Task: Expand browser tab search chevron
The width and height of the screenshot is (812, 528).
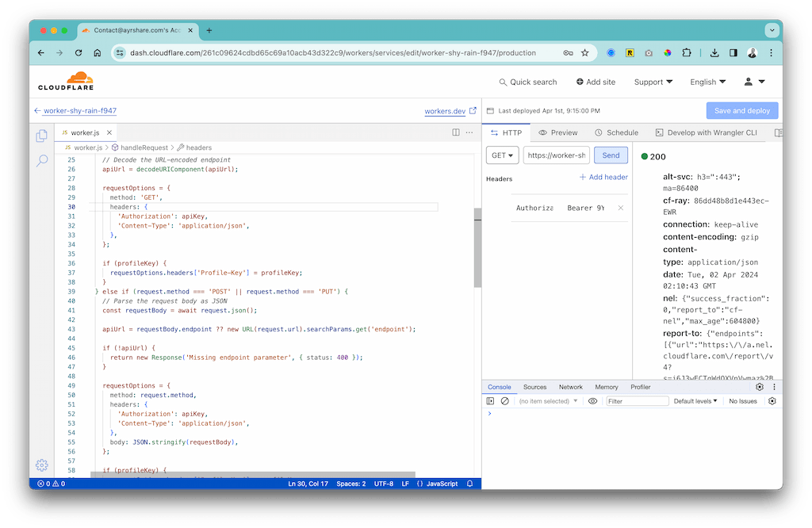Action: coord(772,31)
